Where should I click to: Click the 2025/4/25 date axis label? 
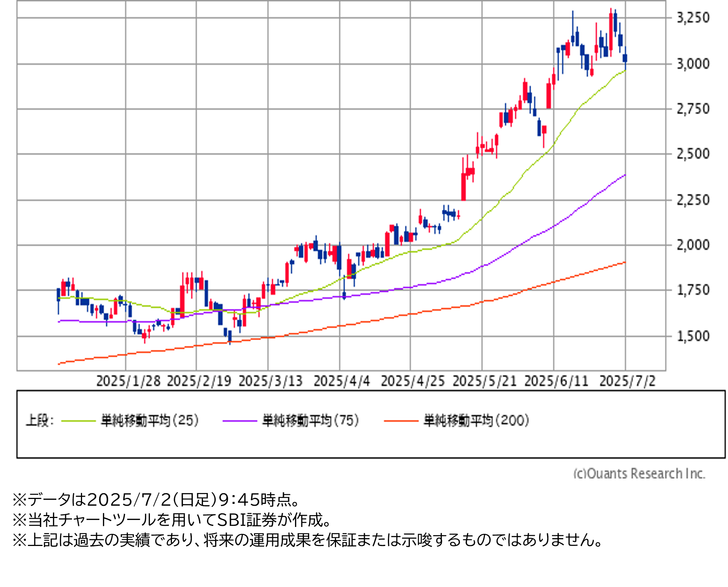click(x=413, y=381)
